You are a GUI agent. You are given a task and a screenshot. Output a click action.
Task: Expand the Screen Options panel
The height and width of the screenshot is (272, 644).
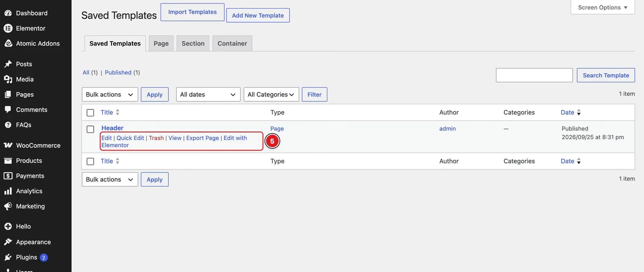point(603,7)
